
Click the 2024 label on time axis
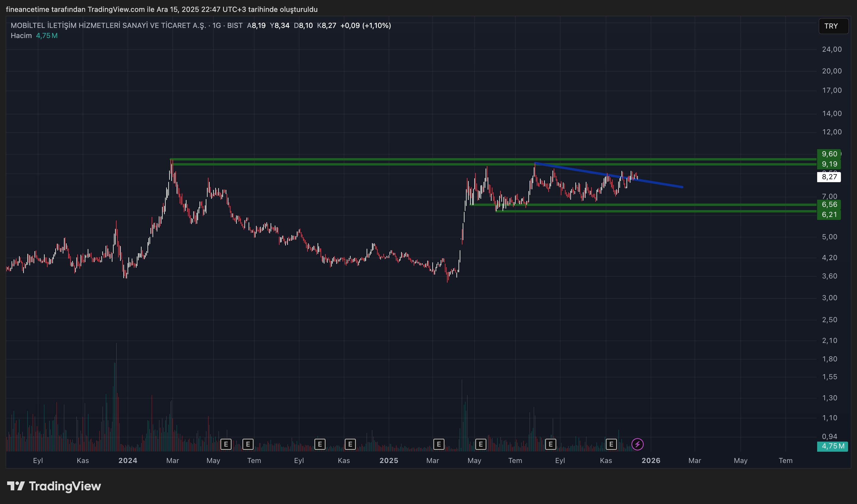pyautogui.click(x=128, y=461)
